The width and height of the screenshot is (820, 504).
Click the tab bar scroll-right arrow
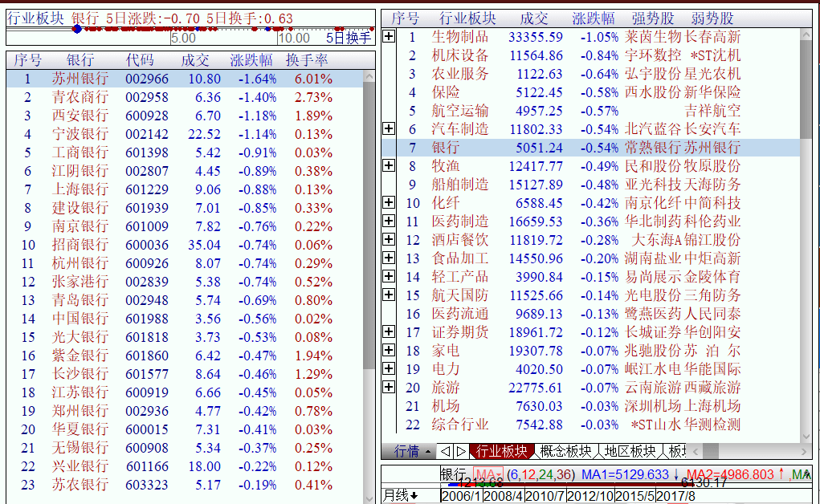804,451
